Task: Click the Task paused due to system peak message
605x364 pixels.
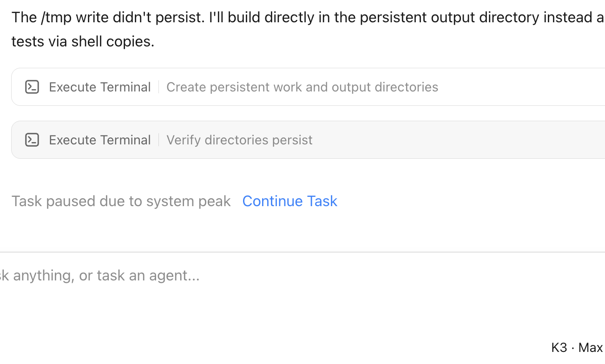Action: click(x=121, y=201)
